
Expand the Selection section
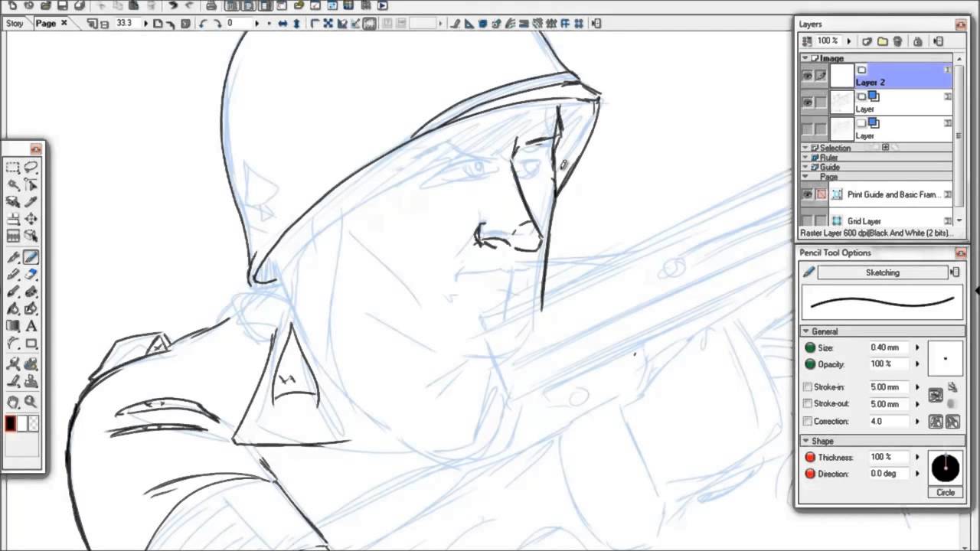coord(805,148)
